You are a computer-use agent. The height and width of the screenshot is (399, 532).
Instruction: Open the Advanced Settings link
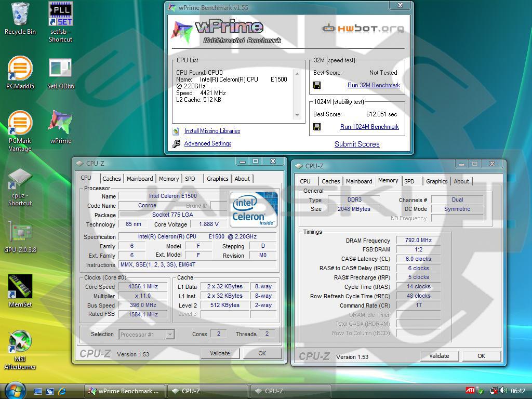tap(208, 143)
